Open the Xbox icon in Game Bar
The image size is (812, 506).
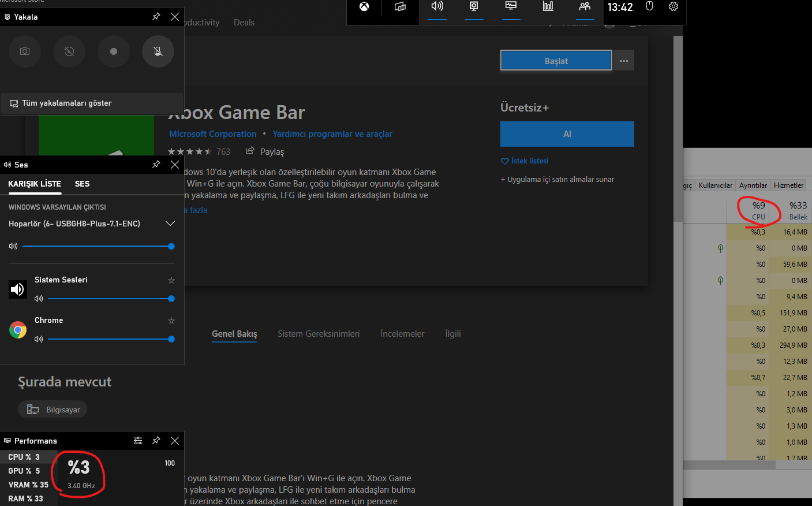click(x=364, y=7)
